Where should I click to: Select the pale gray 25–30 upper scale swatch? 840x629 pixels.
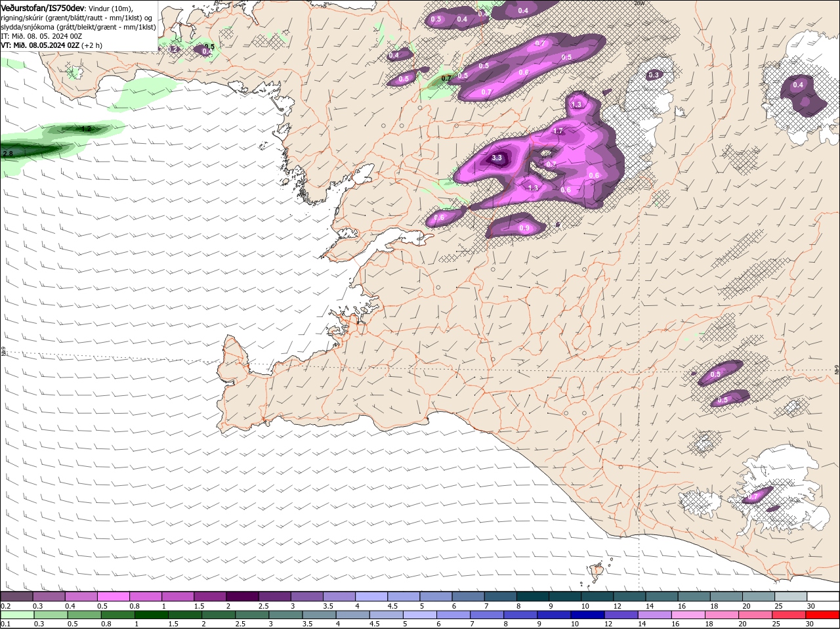(791, 596)
